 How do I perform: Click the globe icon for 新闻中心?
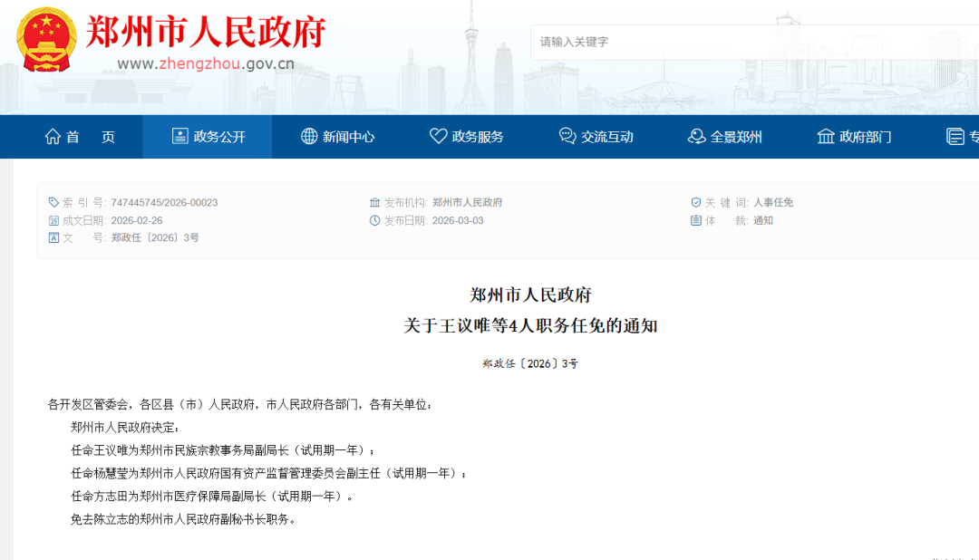[x=309, y=137]
